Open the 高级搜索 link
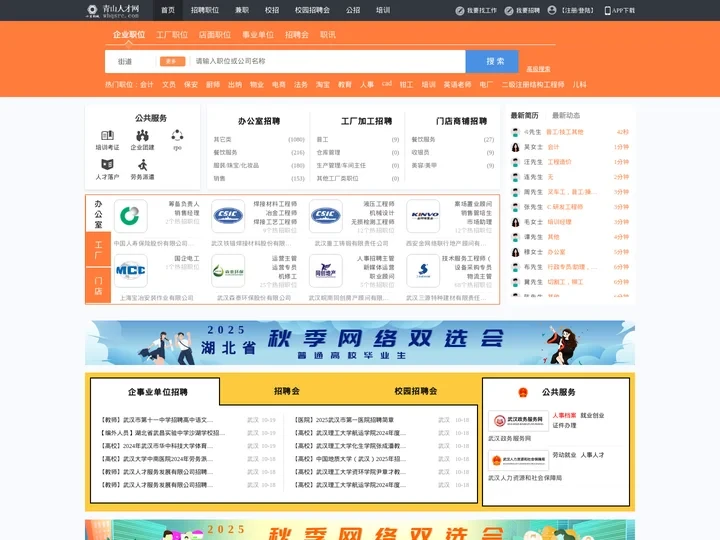 (x=538, y=69)
